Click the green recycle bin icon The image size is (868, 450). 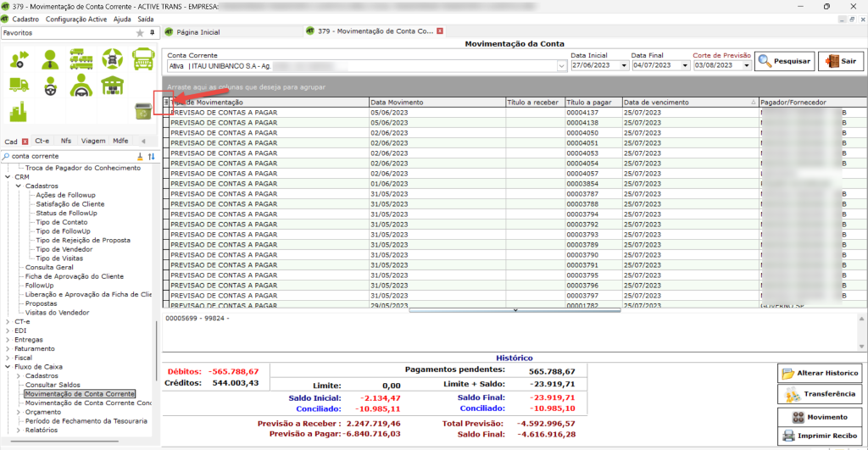pos(143,111)
